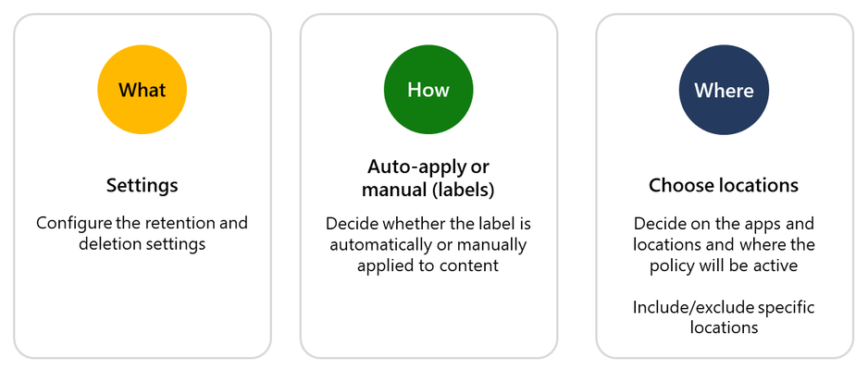Click the Configure the retention and deletion settings text
This screenshot has width=868, height=370.
(143, 233)
